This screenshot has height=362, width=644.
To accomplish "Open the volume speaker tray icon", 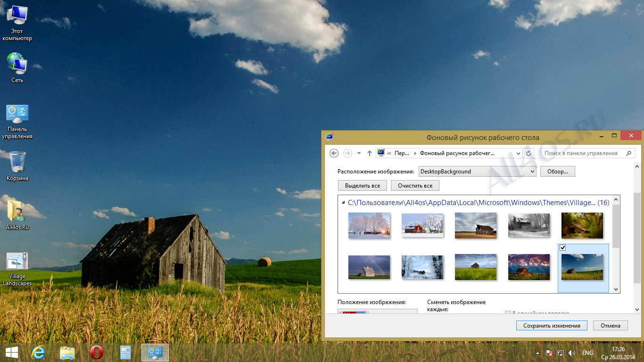I will pos(572,353).
